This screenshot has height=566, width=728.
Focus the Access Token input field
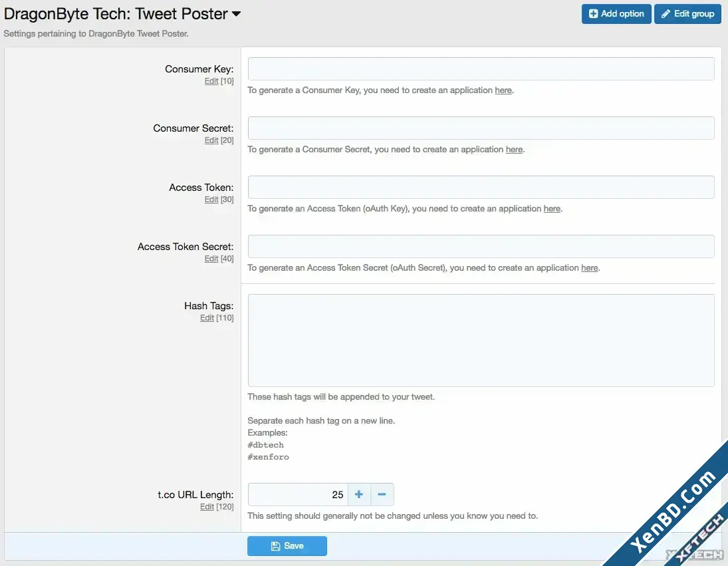point(481,187)
